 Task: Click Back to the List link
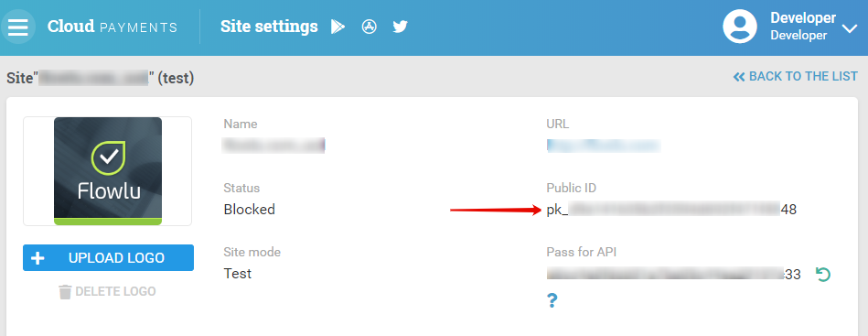pyautogui.click(x=796, y=77)
